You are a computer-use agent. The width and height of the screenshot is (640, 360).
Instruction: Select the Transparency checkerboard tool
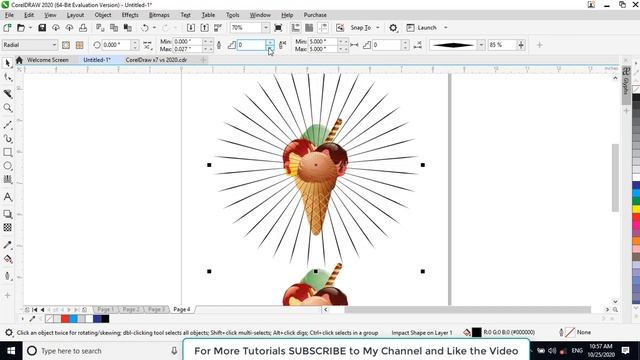[x=7, y=227]
